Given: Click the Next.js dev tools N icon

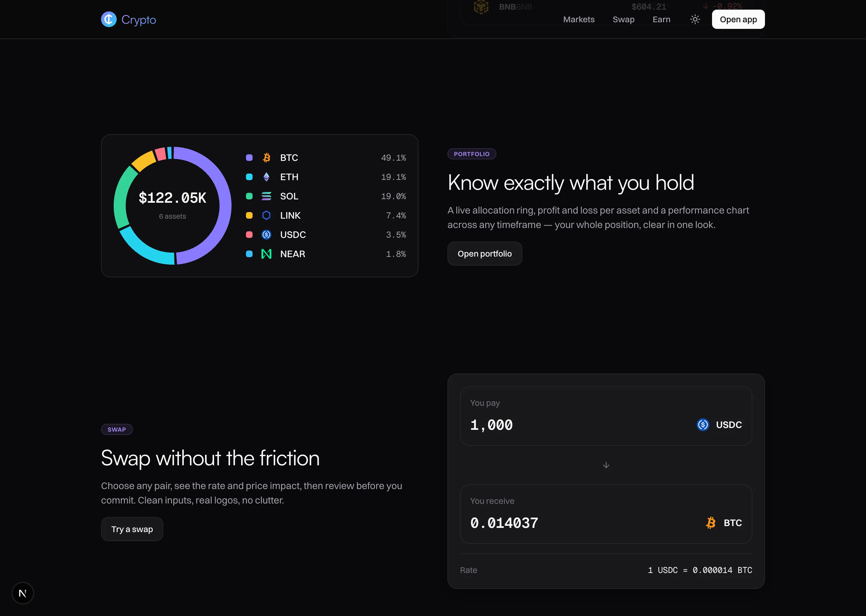Looking at the screenshot, I should click(x=23, y=593).
